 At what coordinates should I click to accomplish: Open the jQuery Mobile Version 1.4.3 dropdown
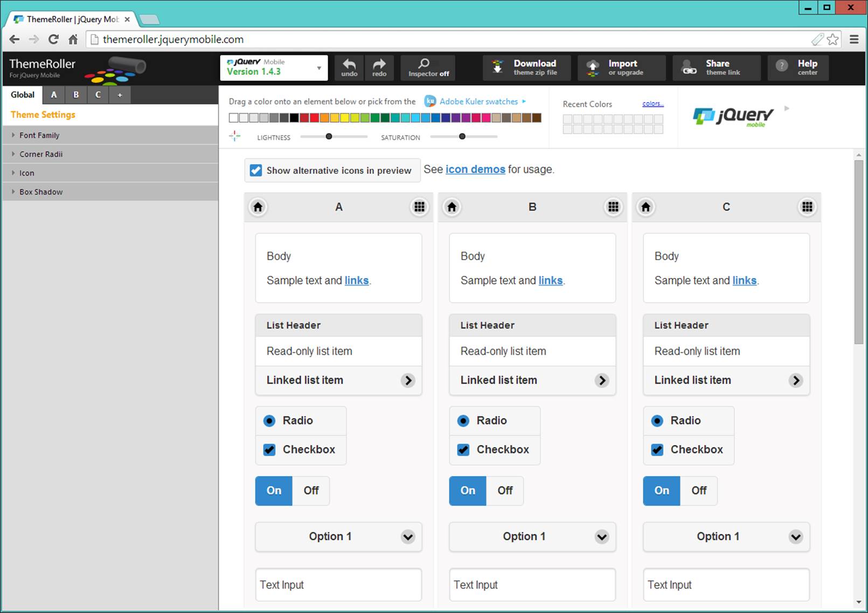[274, 68]
